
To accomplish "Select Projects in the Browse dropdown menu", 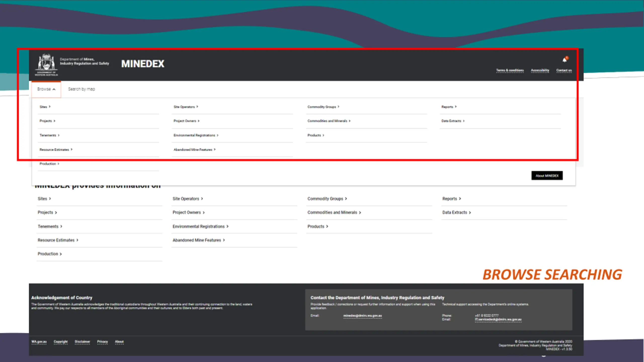I will (47, 121).
